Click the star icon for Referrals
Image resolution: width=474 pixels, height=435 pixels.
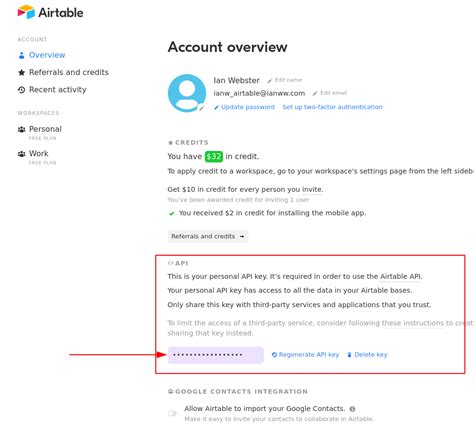(21, 72)
